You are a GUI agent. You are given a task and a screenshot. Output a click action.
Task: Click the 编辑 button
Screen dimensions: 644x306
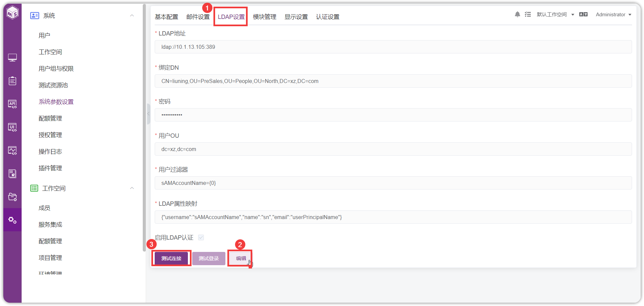coord(241,259)
